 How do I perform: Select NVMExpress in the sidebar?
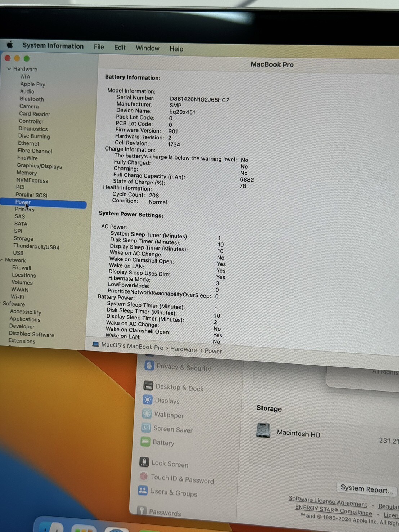tap(32, 180)
